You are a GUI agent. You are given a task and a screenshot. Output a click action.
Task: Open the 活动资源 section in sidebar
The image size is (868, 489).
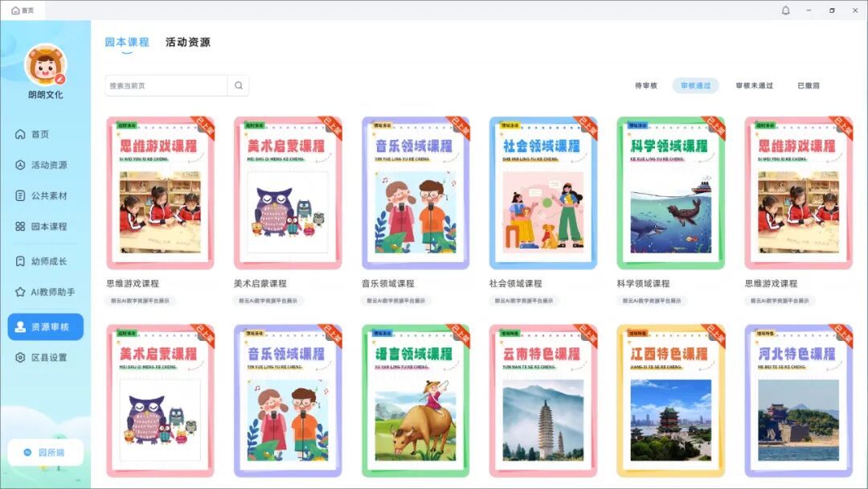pos(44,163)
